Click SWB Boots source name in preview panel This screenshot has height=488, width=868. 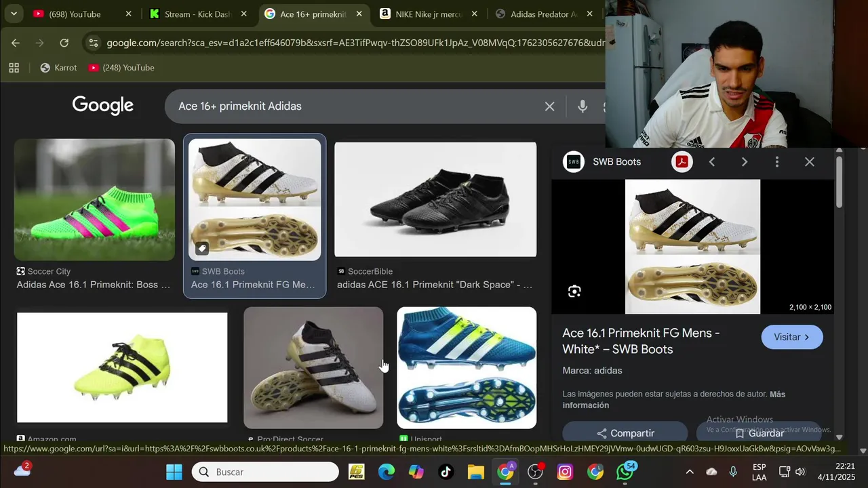616,162
